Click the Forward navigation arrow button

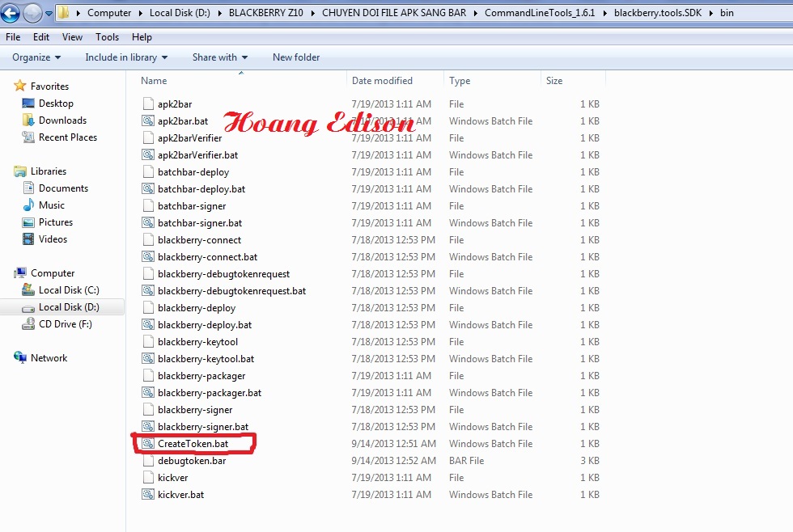point(32,13)
